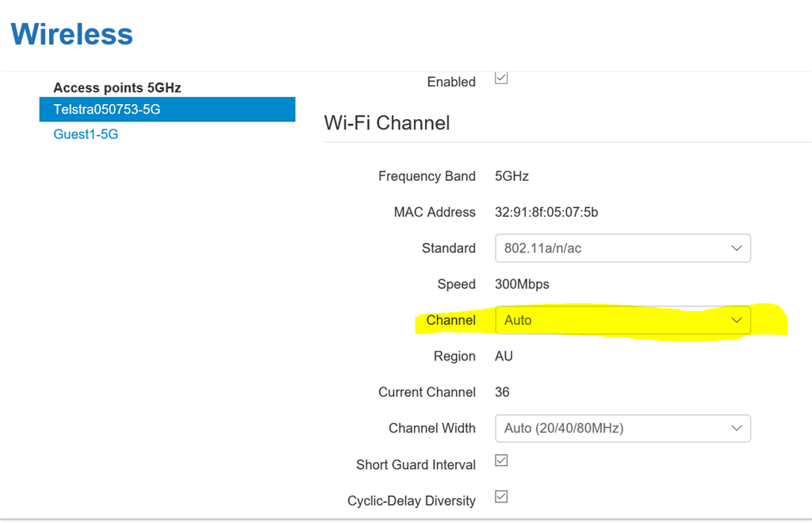Click the Current Channel value 36

503,391
